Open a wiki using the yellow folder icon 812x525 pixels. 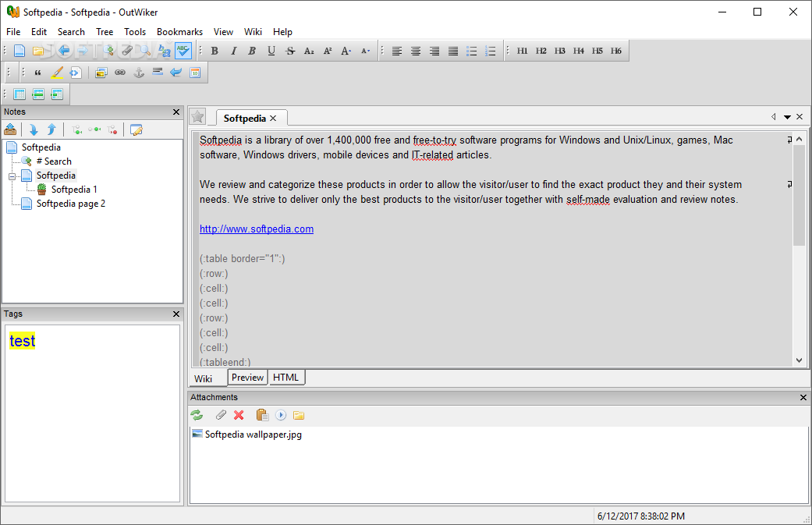tap(37, 51)
